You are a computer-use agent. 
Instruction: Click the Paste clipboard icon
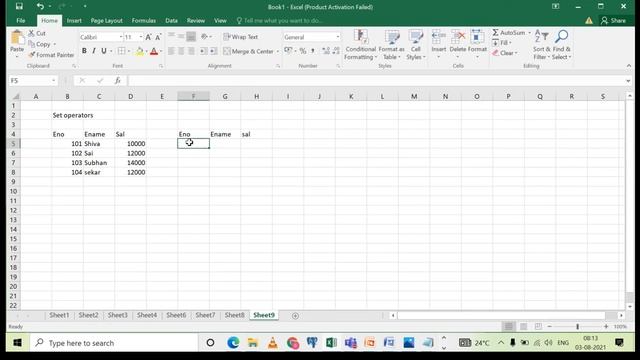(17, 38)
